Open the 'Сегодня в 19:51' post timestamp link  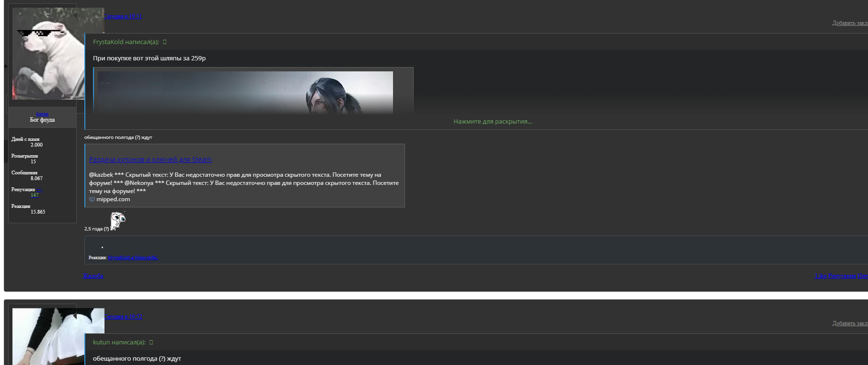click(123, 16)
